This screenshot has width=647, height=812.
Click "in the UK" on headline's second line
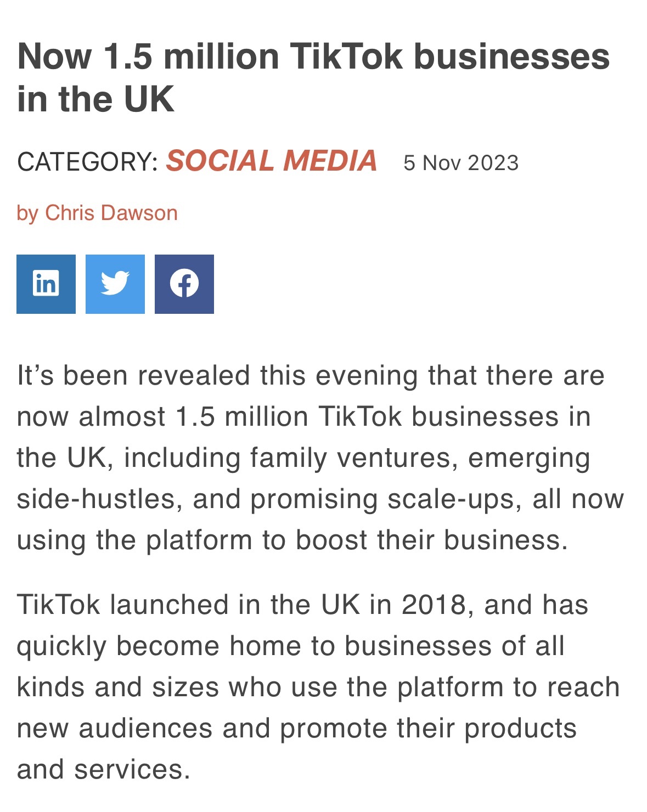click(95, 99)
